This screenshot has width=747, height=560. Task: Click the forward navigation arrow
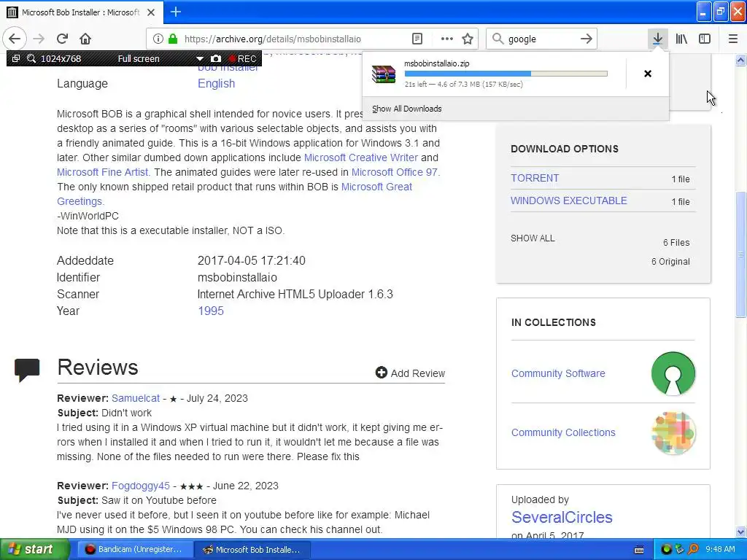(x=39, y=39)
